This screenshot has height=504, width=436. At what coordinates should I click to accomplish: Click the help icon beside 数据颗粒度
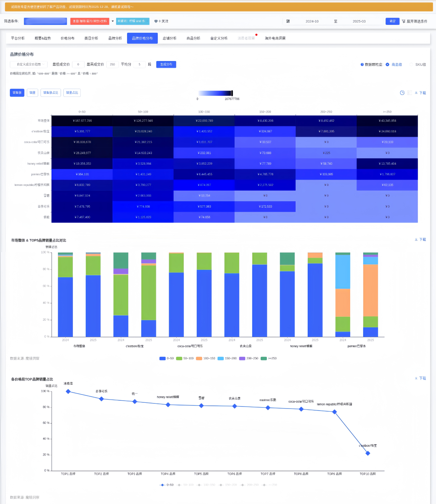pyautogui.click(x=362, y=64)
